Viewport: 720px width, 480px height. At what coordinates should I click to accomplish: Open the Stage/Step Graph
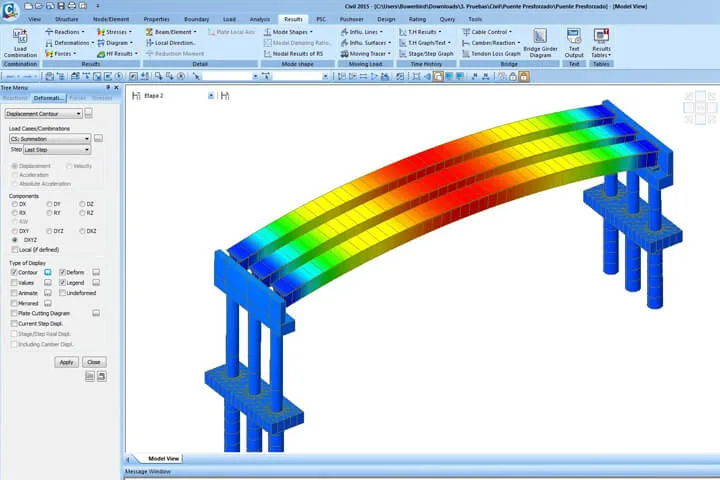click(x=426, y=54)
